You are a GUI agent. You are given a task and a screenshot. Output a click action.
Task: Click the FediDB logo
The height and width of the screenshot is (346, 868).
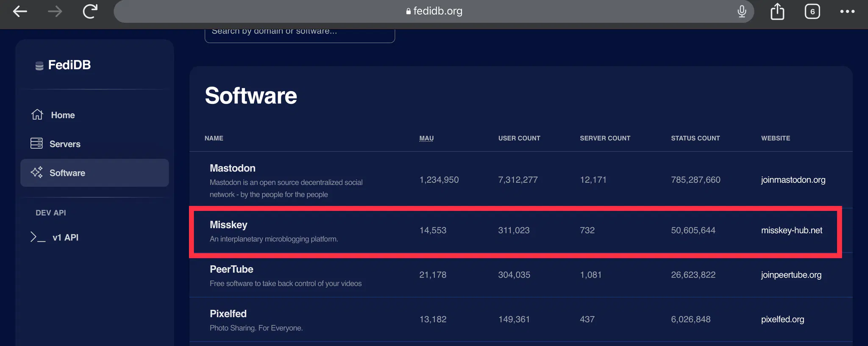coord(63,65)
